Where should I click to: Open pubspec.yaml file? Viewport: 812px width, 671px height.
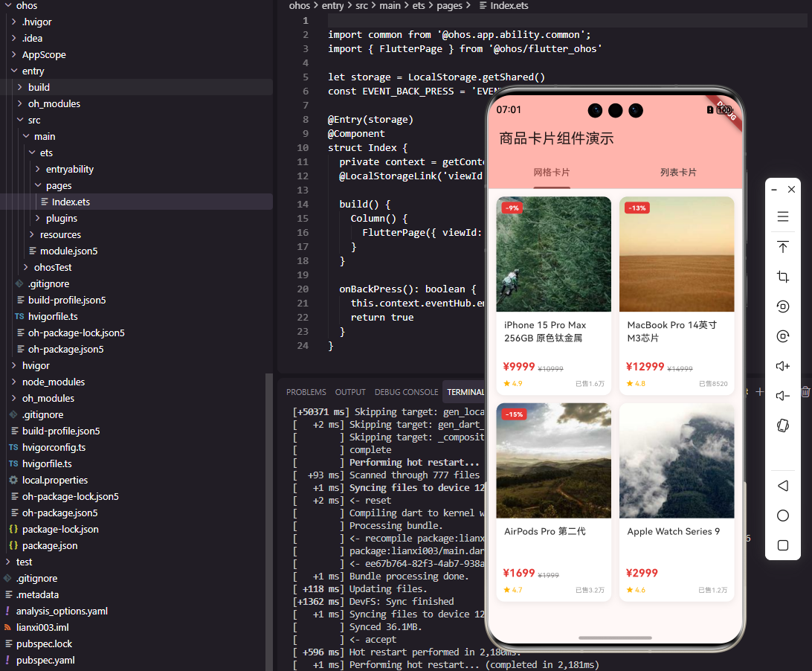tap(45, 660)
